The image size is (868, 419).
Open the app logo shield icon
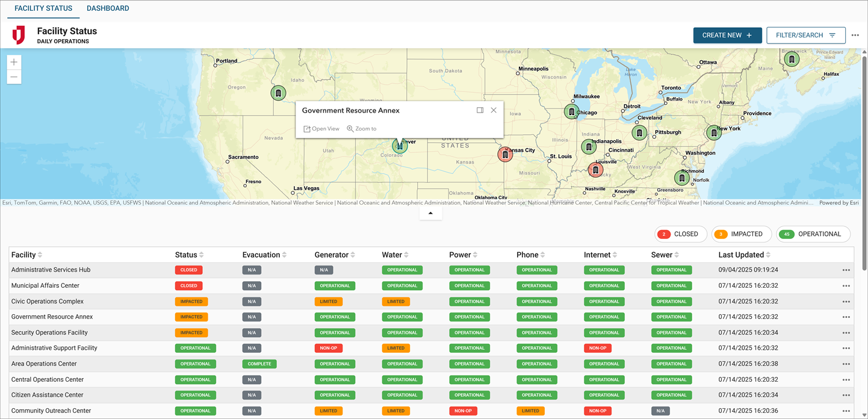tap(19, 35)
